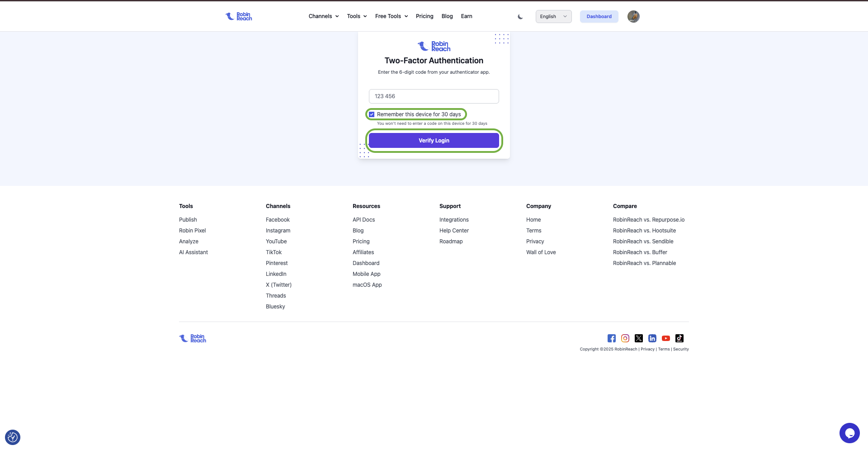Focus the 6-digit code input field
Viewport: 868px width, 450px height.
coord(434,96)
